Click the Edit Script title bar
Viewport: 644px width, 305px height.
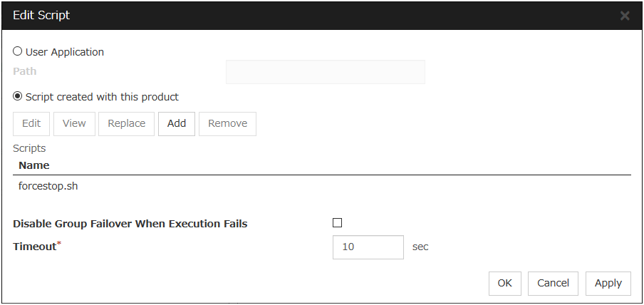click(x=285, y=15)
